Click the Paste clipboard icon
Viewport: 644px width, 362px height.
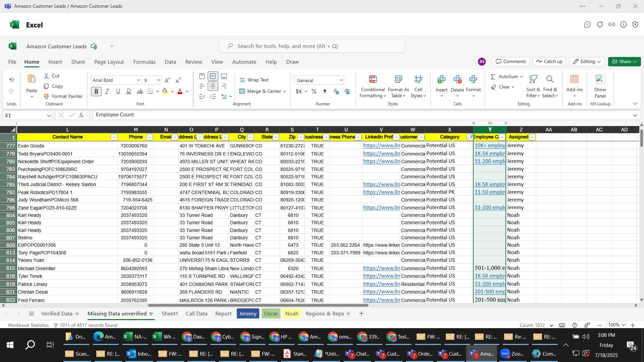(x=32, y=79)
